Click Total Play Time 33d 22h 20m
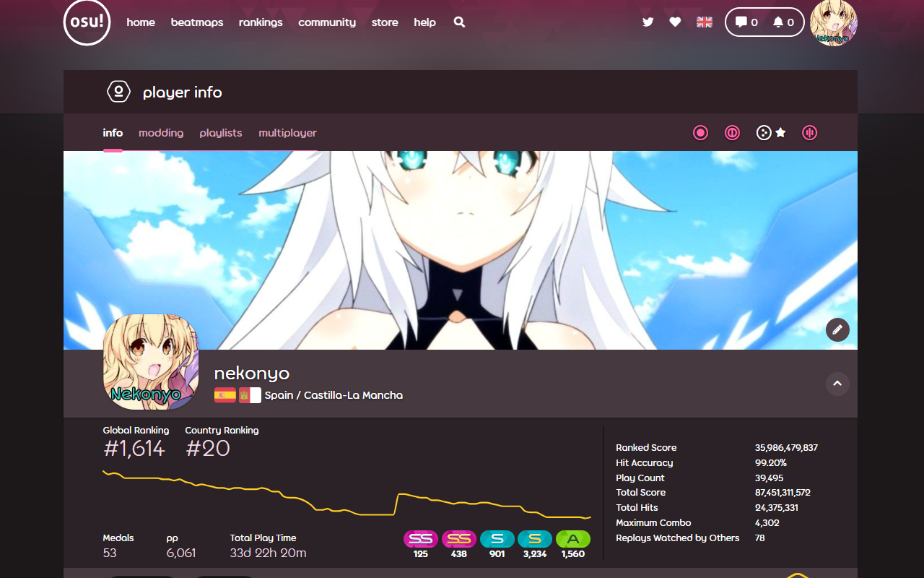Image resolution: width=924 pixels, height=578 pixels. tap(269, 553)
